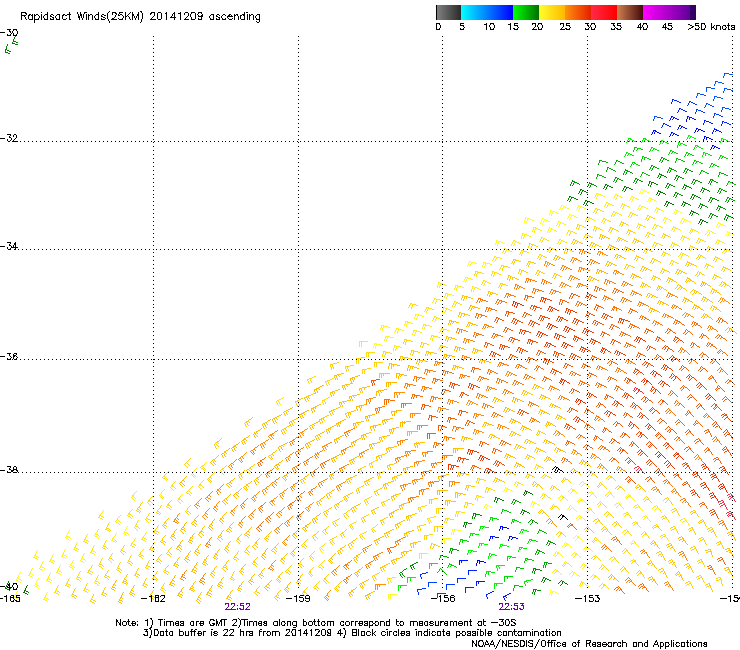The image size is (740, 650).
Task: Click the -32 latitude axis label
Action: click(9, 138)
